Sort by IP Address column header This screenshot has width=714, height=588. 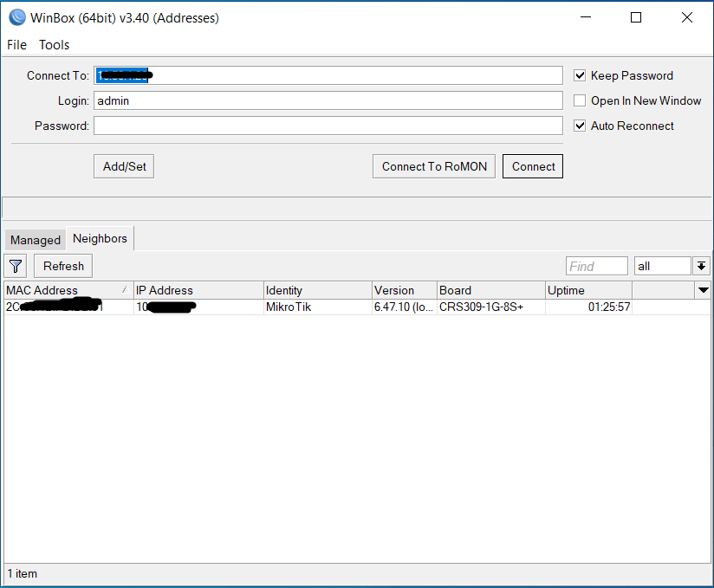(x=198, y=290)
